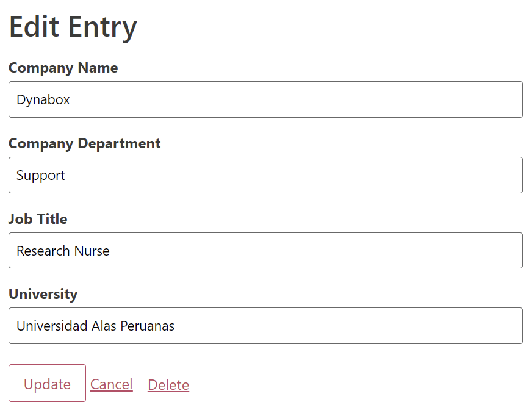The image size is (532, 413).
Task: Click into the University text field
Action: click(x=265, y=326)
